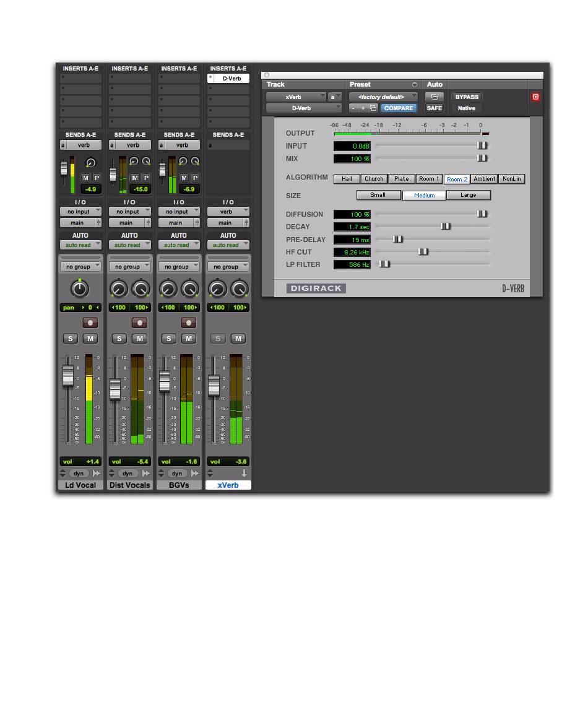Open the factory default preset dropdown
Viewport: 588px width, 728px height.
pyautogui.click(x=383, y=97)
